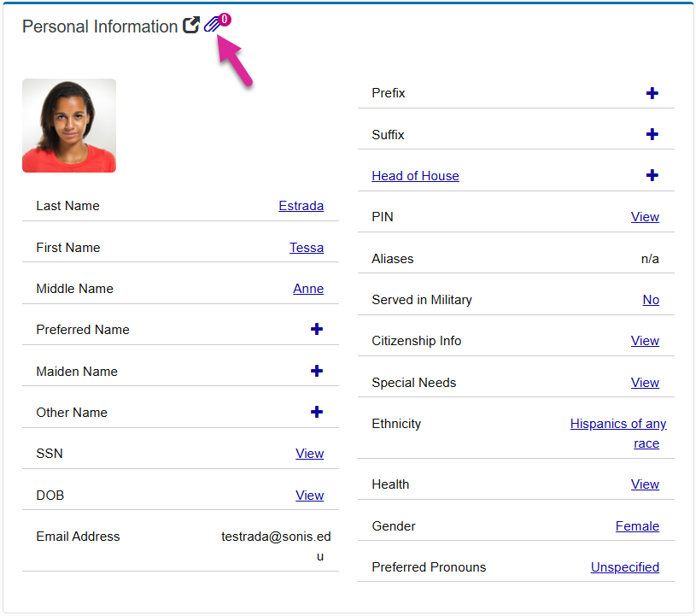View the DOB
Image resolution: width=696 pixels, height=616 pixels.
[309, 496]
